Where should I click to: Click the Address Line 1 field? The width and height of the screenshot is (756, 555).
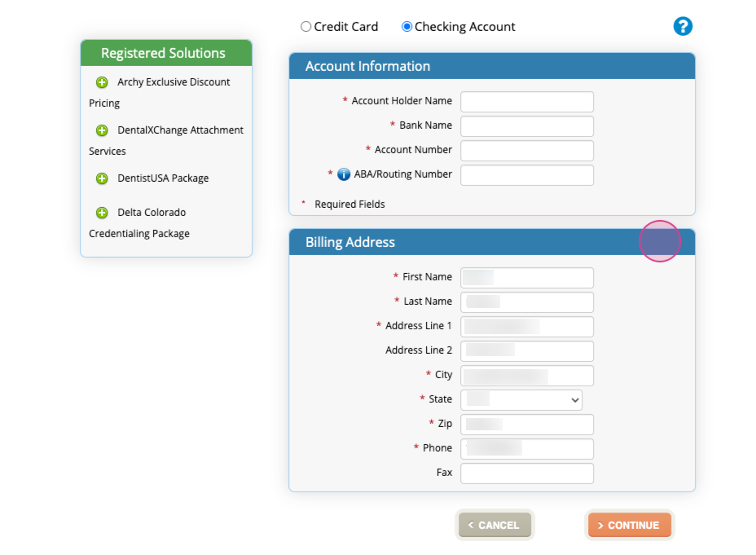click(527, 327)
